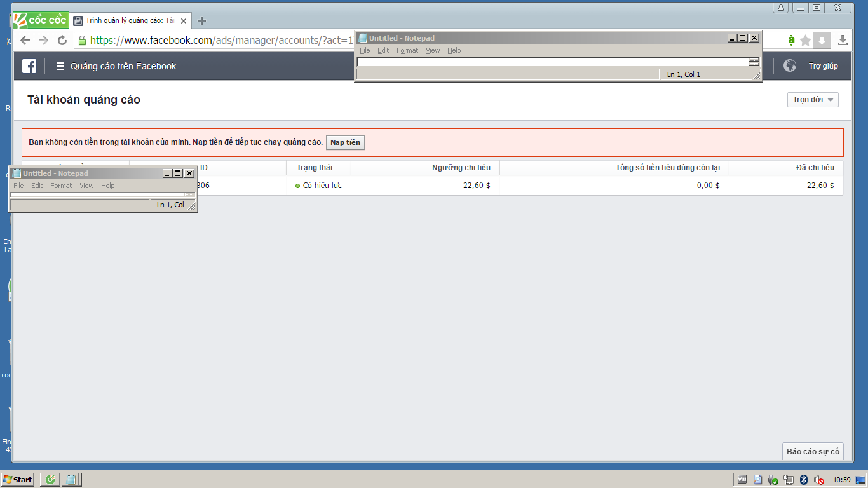Screen dimensions: 868x488
Task: Click the 'Nạp tiền' button
Action: tap(345, 142)
